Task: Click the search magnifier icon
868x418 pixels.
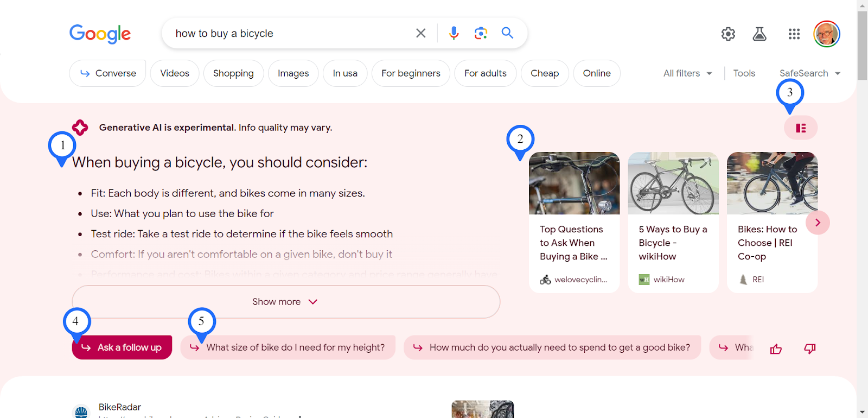Action: [507, 33]
